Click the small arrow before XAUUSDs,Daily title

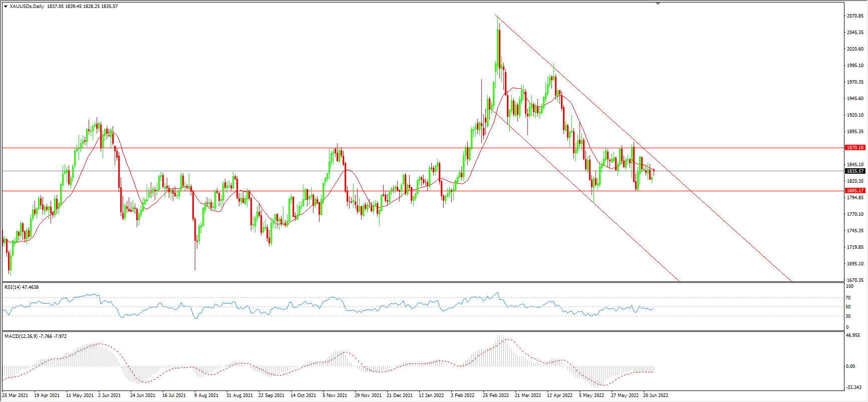[6, 7]
